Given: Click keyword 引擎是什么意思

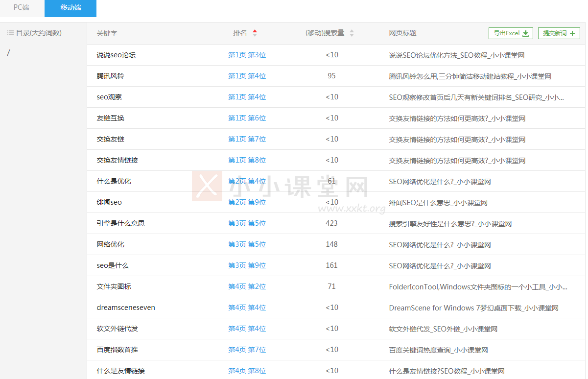Looking at the screenshot, I should pyautogui.click(x=120, y=224).
